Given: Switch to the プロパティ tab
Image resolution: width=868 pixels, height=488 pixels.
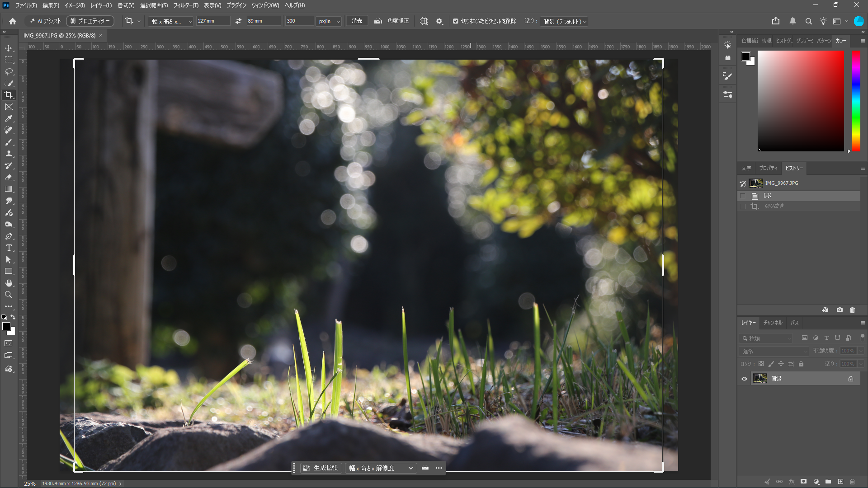Looking at the screenshot, I should tap(768, 168).
